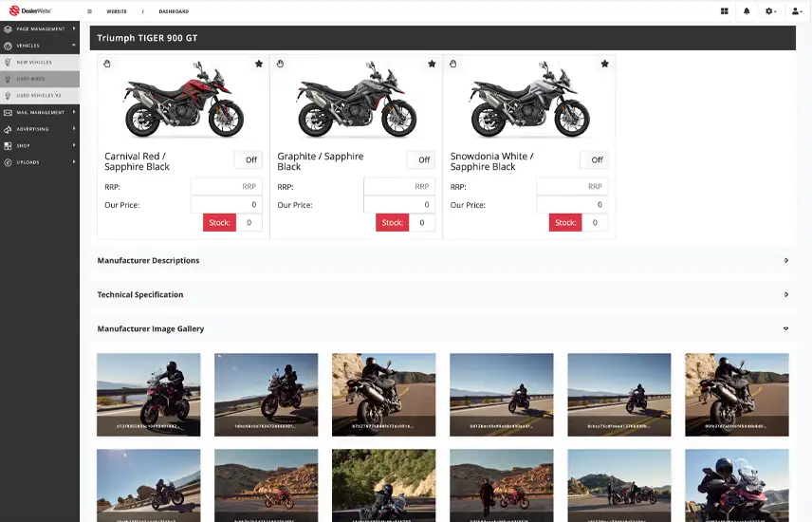Toggle the hamburger sidebar menu icon
Image resolution: width=812 pixels, height=522 pixels.
coord(89,11)
